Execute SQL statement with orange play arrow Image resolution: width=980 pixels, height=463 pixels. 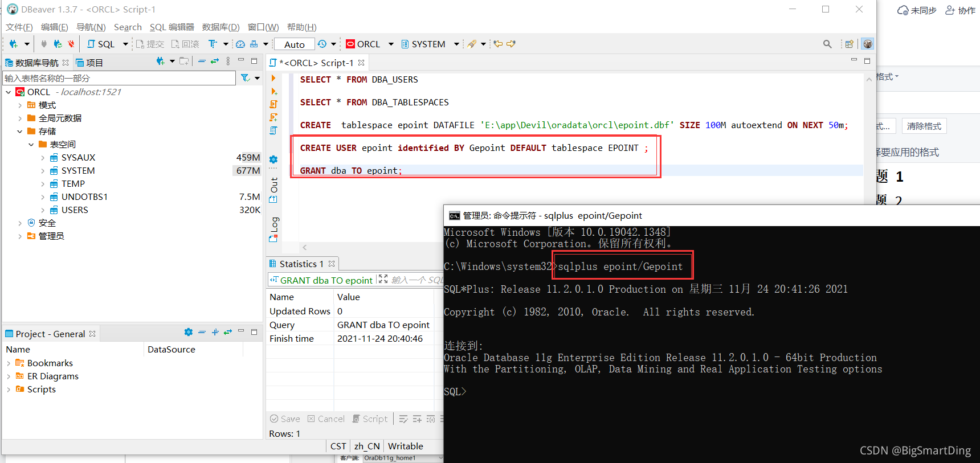click(273, 78)
